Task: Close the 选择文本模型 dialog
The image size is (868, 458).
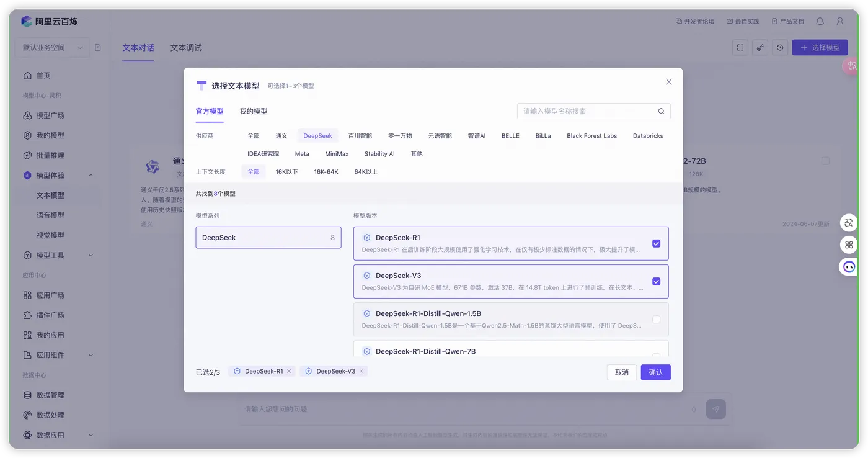Action: [668, 81]
